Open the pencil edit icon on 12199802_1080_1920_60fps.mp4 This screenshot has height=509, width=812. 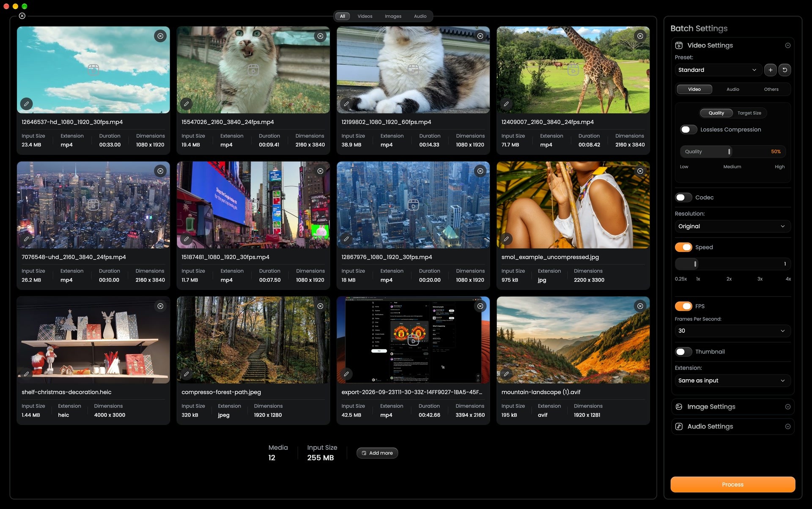point(346,104)
